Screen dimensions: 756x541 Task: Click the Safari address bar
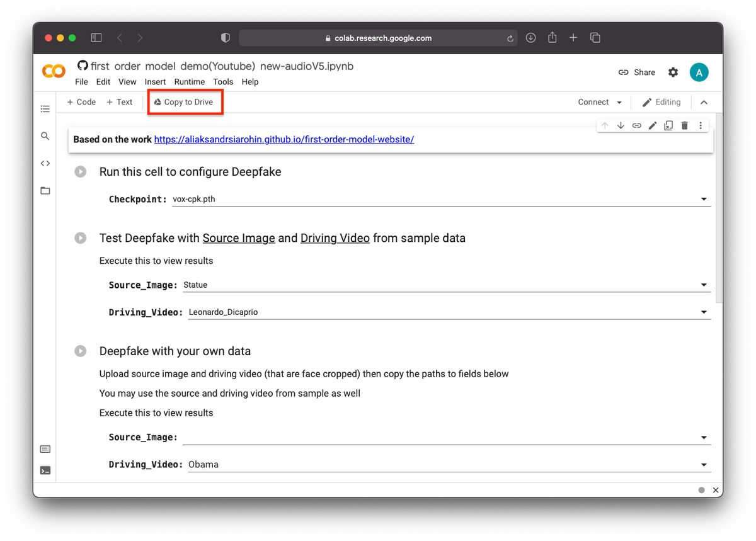click(379, 38)
